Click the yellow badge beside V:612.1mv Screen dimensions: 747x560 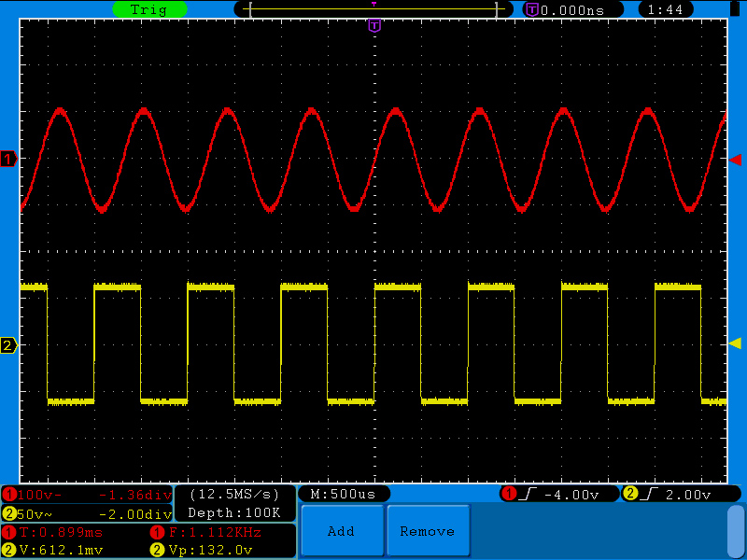(x=9, y=550)
